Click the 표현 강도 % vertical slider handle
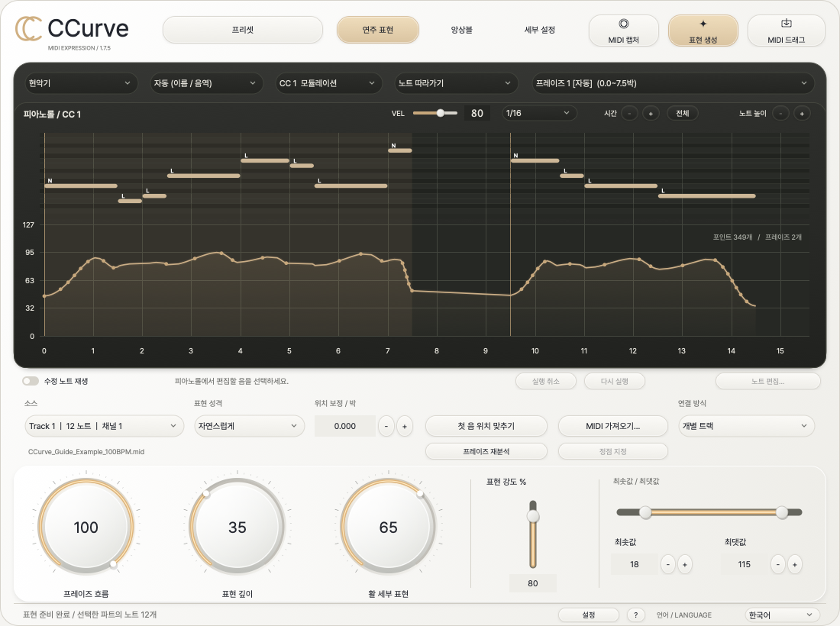 point(532,516)
